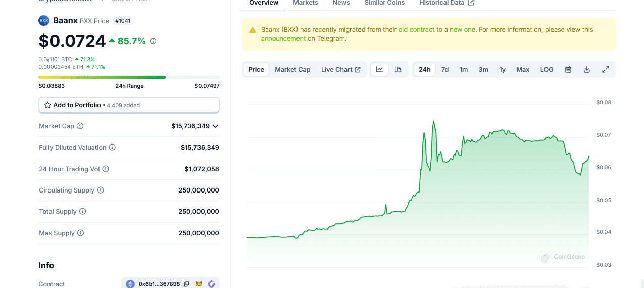Open the Telegram announcement link

point(283,38)
